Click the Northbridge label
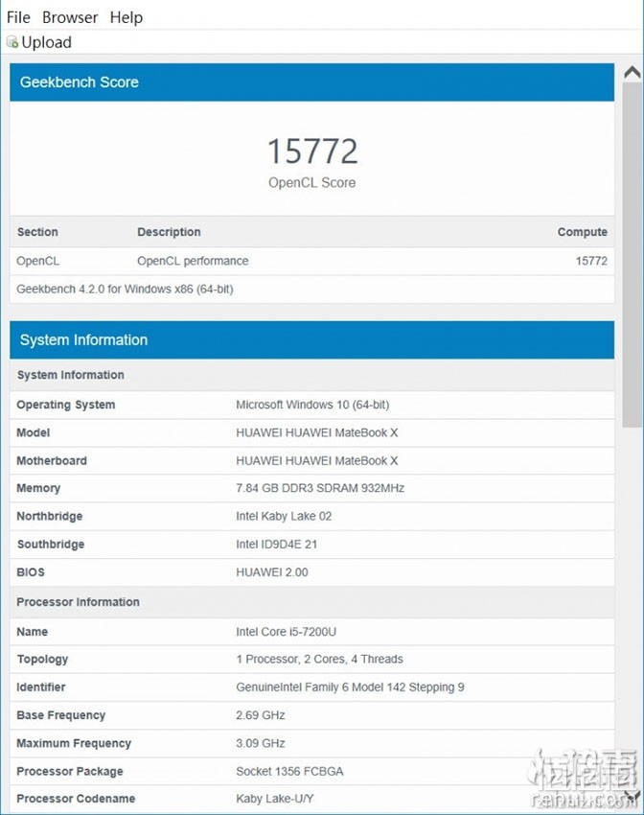Screen dimensions: 644x815 pos(49,516)
